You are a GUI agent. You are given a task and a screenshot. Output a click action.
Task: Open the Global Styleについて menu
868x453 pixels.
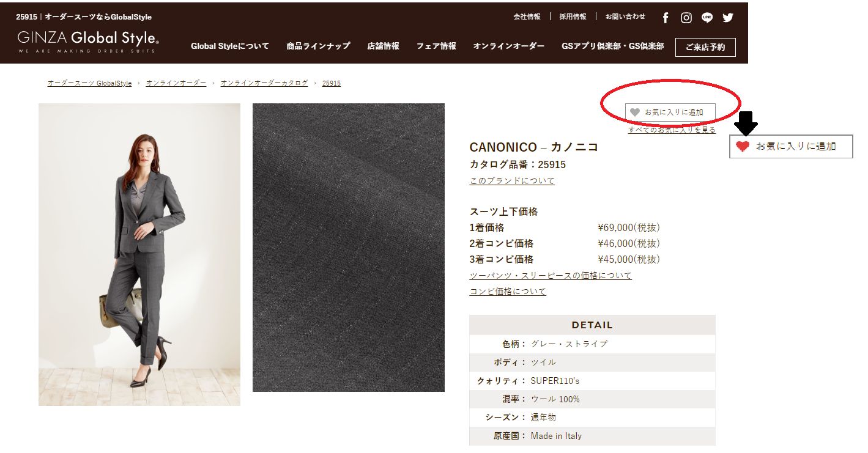(x=230, y=46)
